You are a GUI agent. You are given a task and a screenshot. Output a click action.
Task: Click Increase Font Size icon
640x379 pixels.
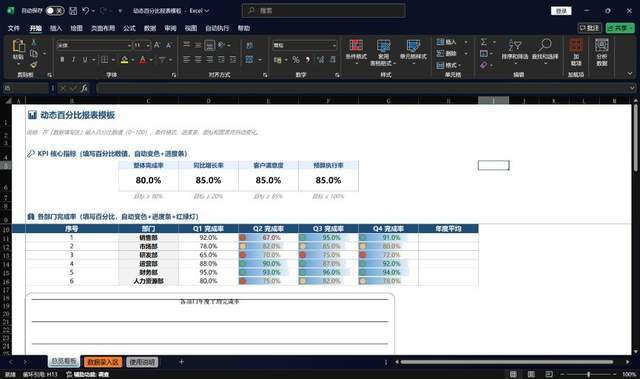tap(157, 45)
